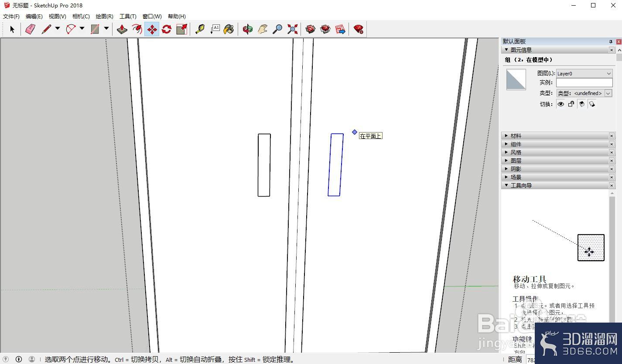
Task: Open Arc tool dropdown arrow
Action: pyautogui.click(x=82, y=29)
